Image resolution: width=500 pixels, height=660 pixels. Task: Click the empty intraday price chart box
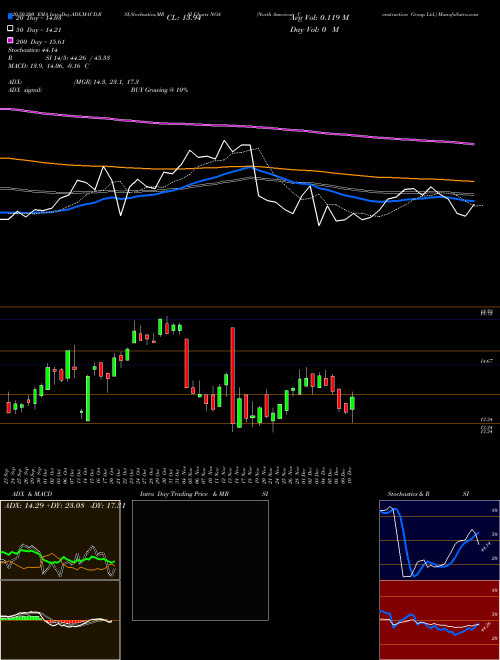click(200, 560)
